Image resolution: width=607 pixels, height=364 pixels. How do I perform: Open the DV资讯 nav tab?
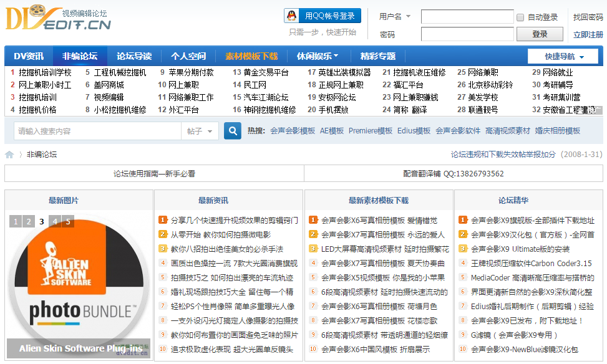tap(29, 57)
